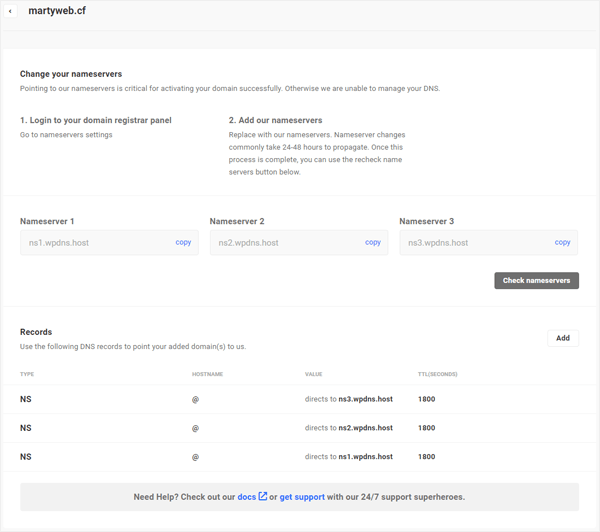The height and width of the screenshot is (532, 600).
Task: Click @ hostname in ns3.wpdns.host row
Action: pos(195,400)
